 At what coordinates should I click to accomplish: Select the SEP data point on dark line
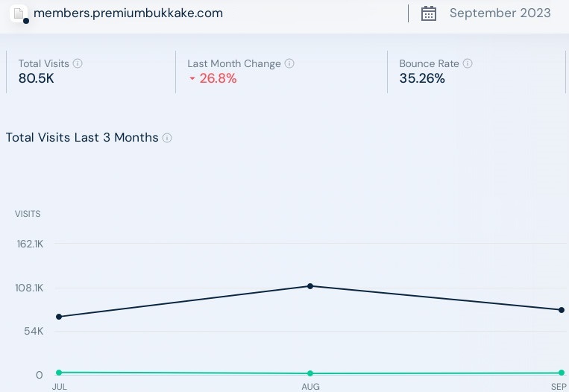(x=561, y=310)
